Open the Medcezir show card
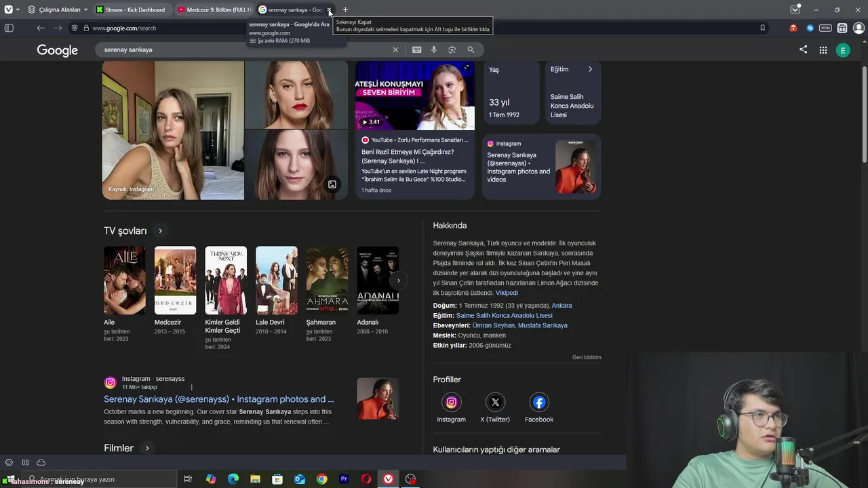Viewport: 868px width, 488px height. 175,290
